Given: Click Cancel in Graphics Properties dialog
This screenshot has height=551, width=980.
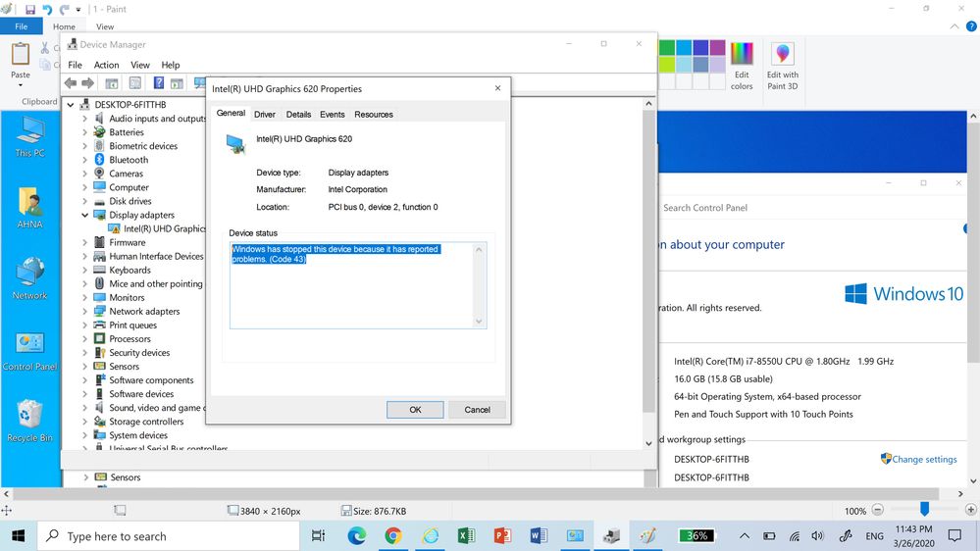Looking at the screenshot, I should coord(477,410).
